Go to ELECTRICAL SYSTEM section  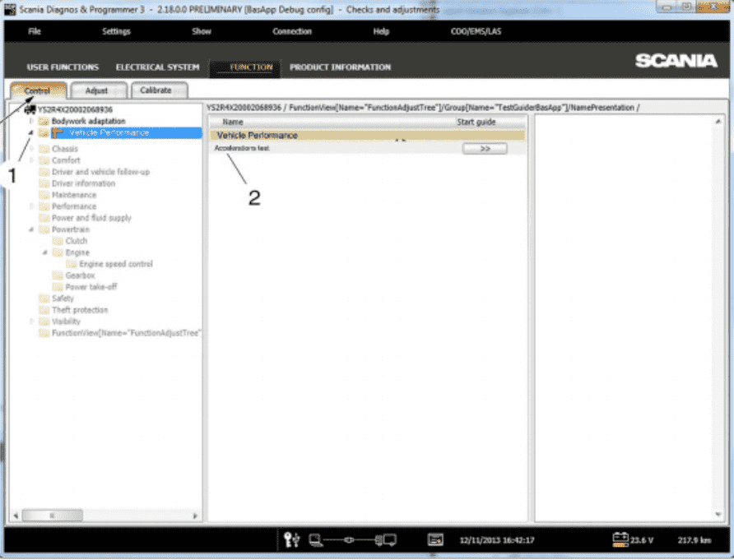157,67
